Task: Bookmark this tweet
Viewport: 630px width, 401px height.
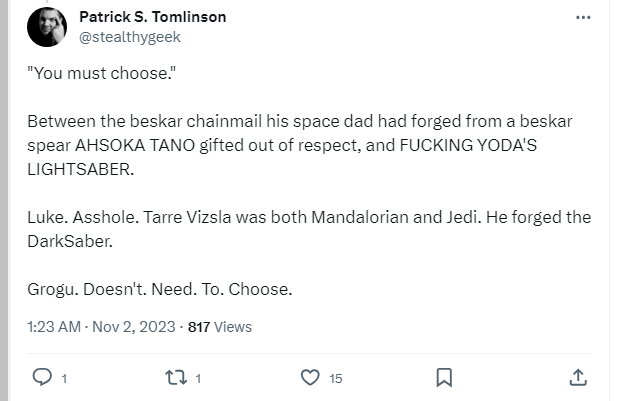Action: tap(444, 378)
